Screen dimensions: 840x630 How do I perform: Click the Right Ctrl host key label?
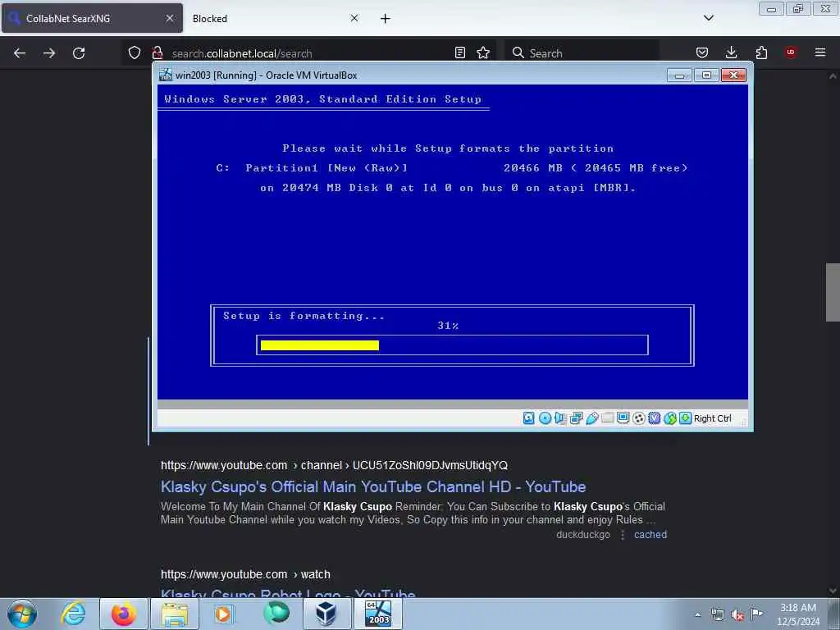(713, 418)
